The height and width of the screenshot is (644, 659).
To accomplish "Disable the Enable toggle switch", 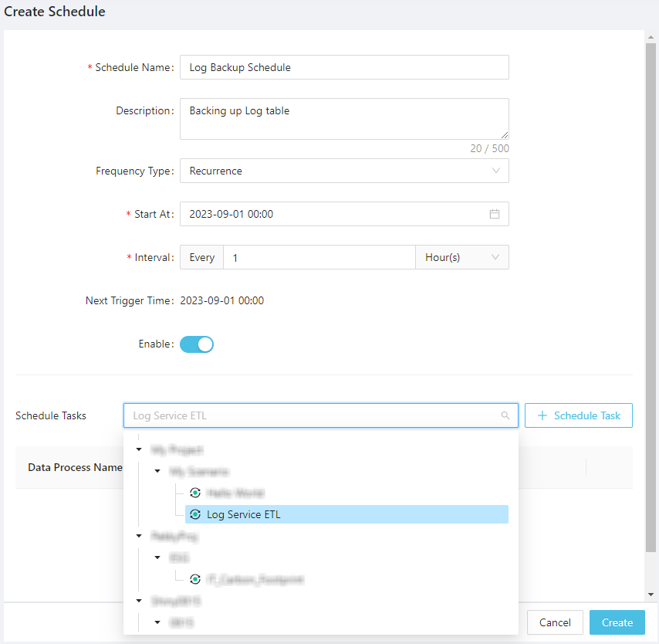I will (x=197, y=344).
